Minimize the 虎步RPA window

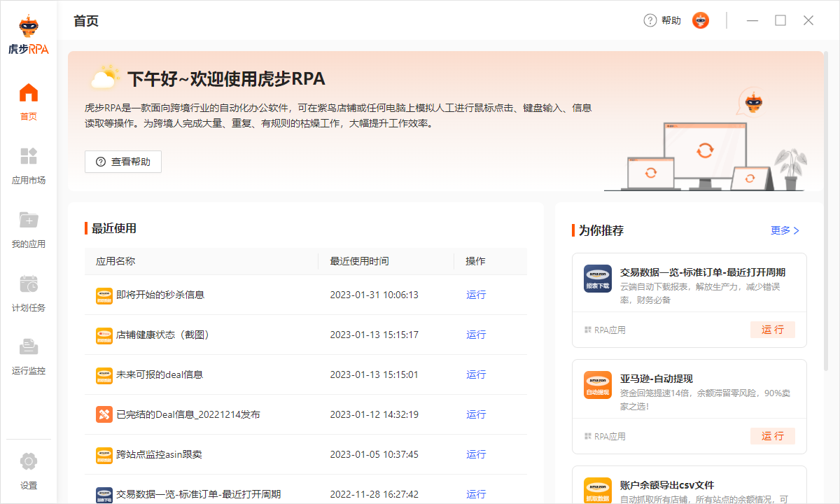pos(752,20)
